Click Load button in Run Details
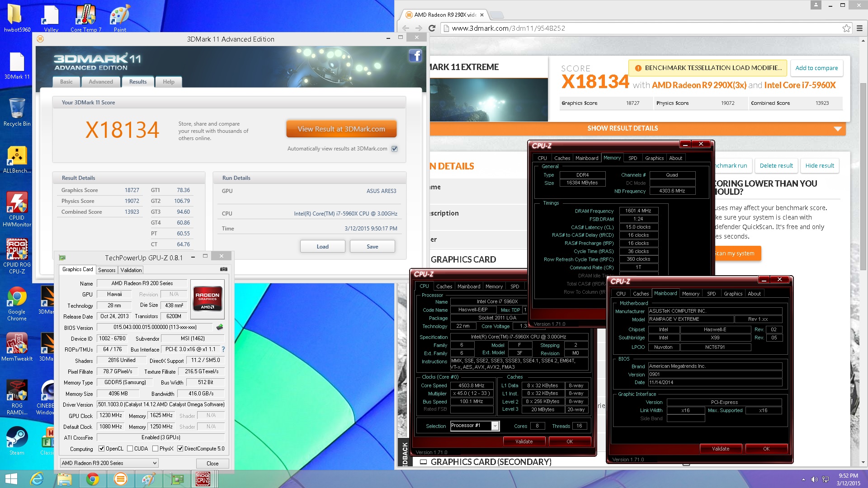Image resolution: width=868 pixels, height=488 pixels. (323, 246)
